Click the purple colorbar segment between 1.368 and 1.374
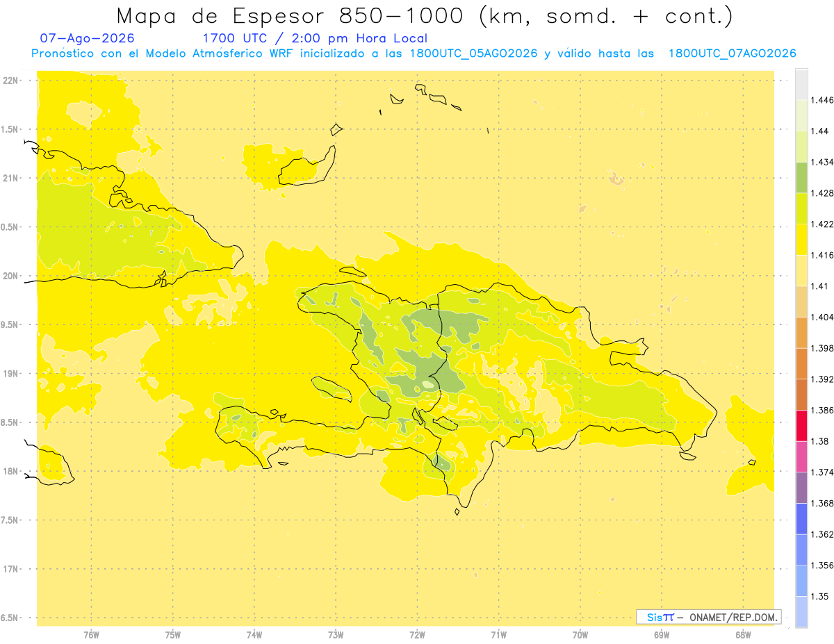 tap(801, 488)
